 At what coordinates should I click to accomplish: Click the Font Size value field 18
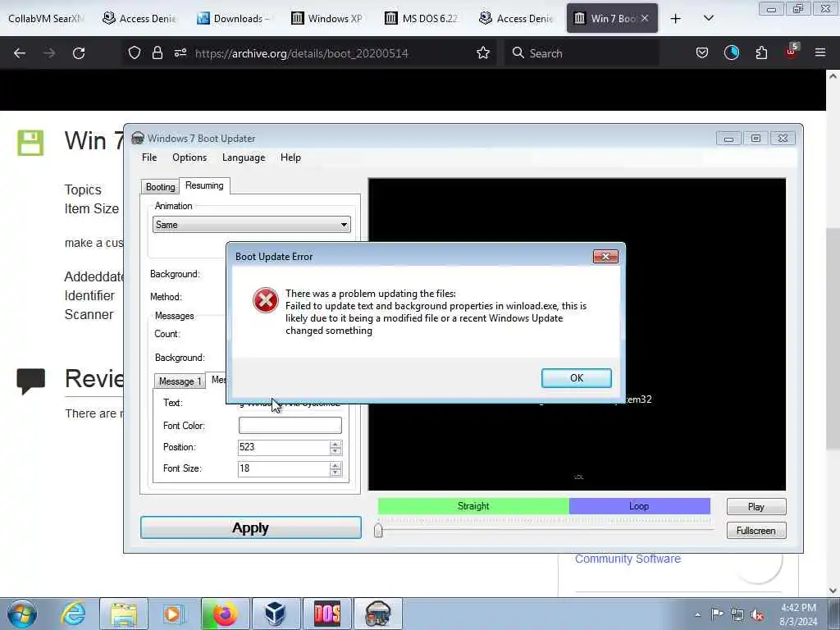(x=283, y=468)
